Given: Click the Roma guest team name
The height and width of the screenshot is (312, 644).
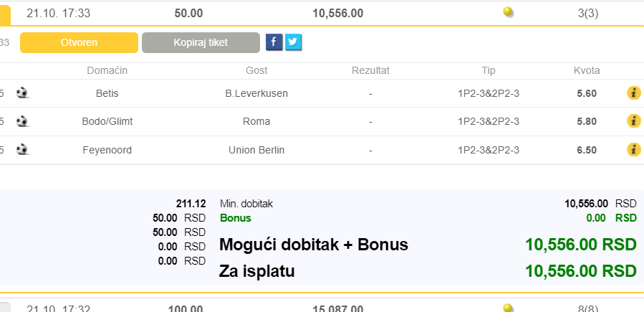Looking at the screenshot, I should click(256, 121).
